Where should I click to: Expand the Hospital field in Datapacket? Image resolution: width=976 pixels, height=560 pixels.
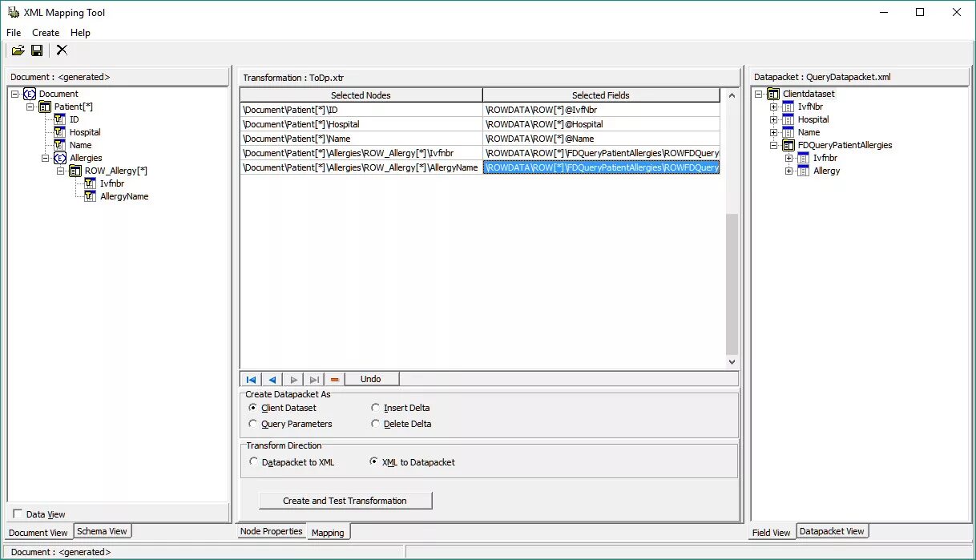click(x=774, y=119)
